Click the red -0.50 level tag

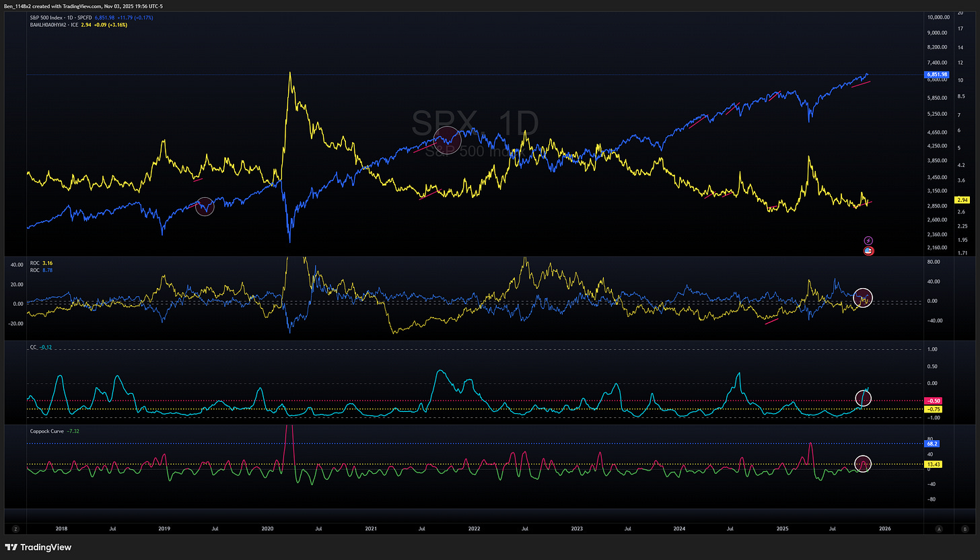coord(935,401)
